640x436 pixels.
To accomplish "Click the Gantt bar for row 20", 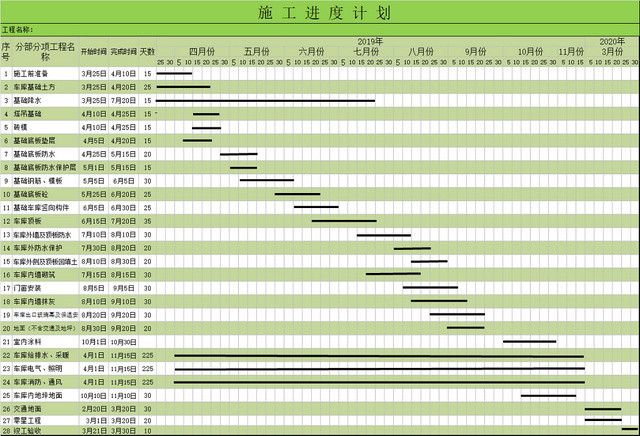I will [466, 327].
